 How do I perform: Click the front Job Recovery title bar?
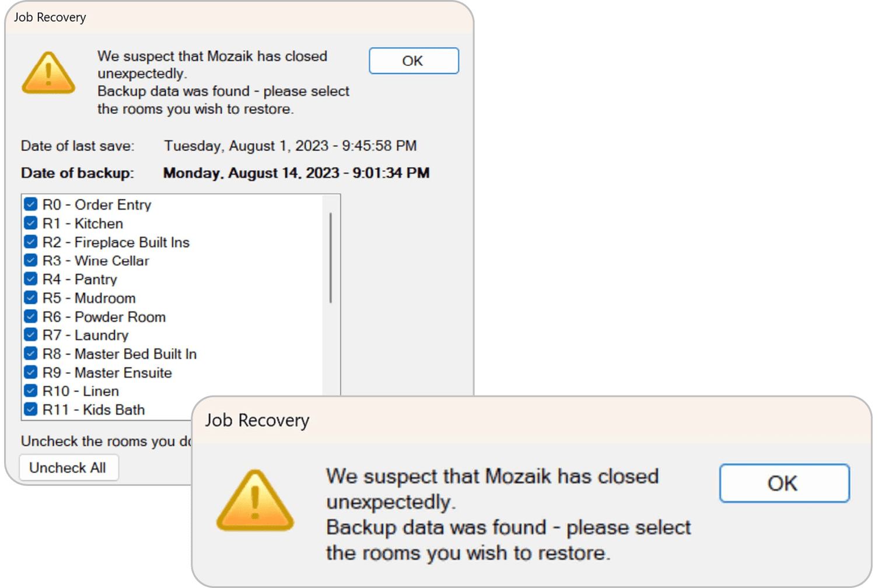(525, 420)
